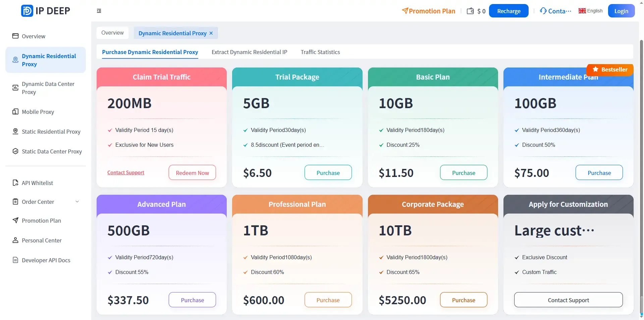The width and height of the screenshot is (644, 320).
Task: Open the Personal Center page
Action: click(41, 240)
